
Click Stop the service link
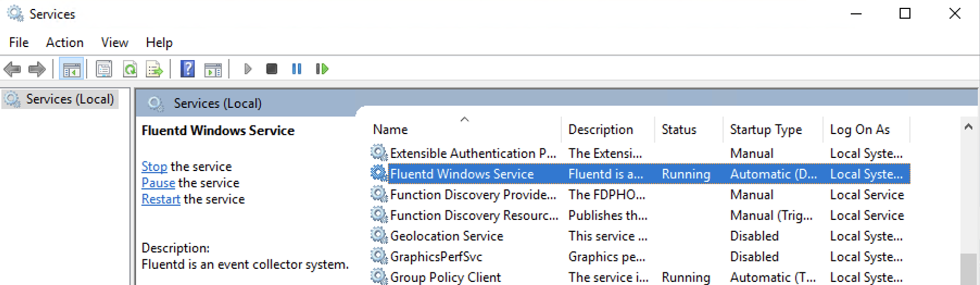(154, 166)
